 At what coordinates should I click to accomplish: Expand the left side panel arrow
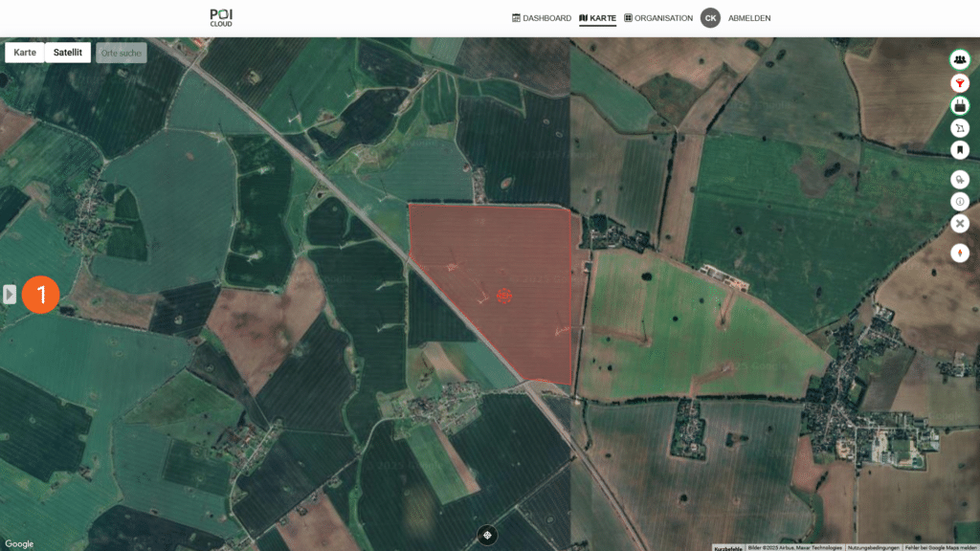click(10, 294)
